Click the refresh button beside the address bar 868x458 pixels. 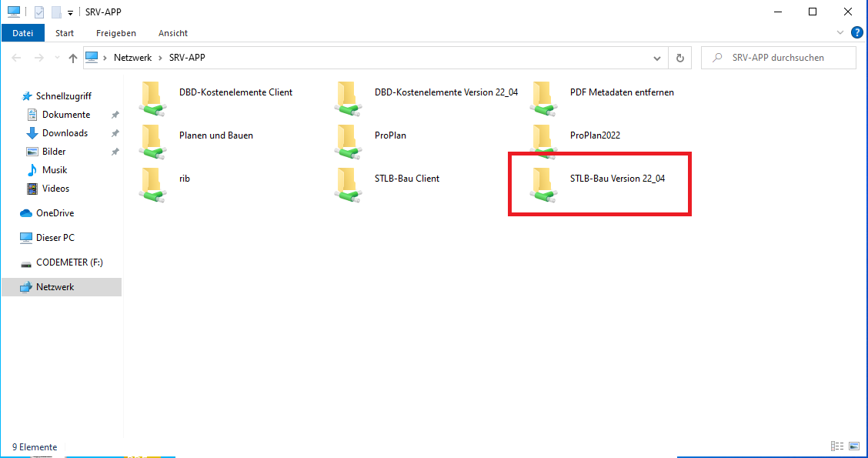coord(679,58)
